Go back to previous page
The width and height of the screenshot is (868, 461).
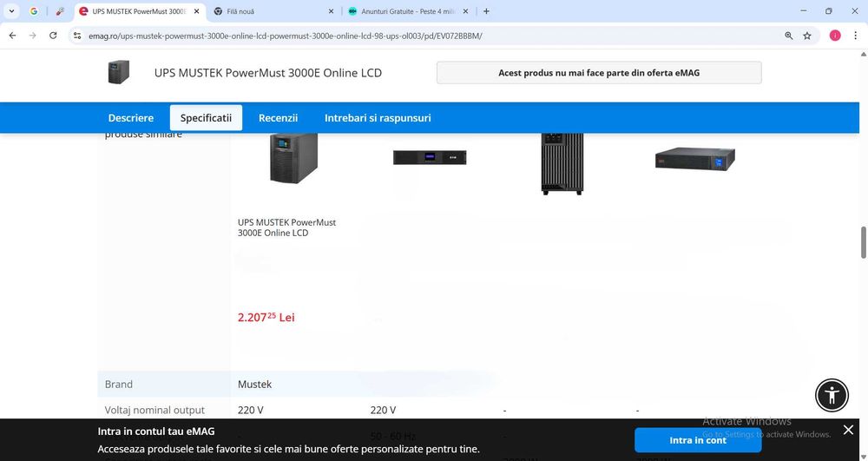coord(13,36)
